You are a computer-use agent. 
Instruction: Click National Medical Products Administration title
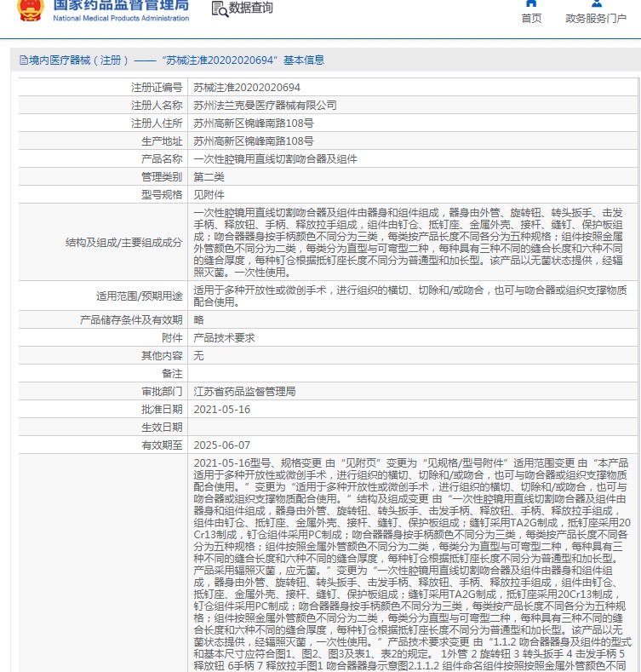(x=121, y=19)
